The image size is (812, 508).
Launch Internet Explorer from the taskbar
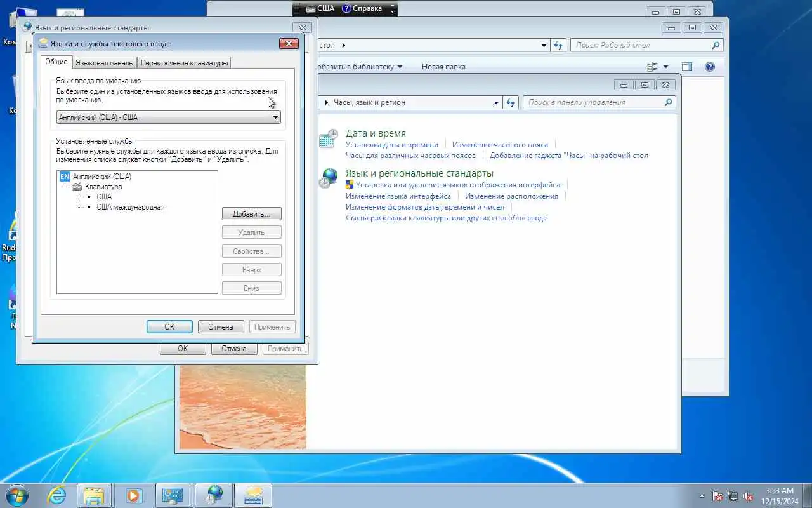coord(56,495)
